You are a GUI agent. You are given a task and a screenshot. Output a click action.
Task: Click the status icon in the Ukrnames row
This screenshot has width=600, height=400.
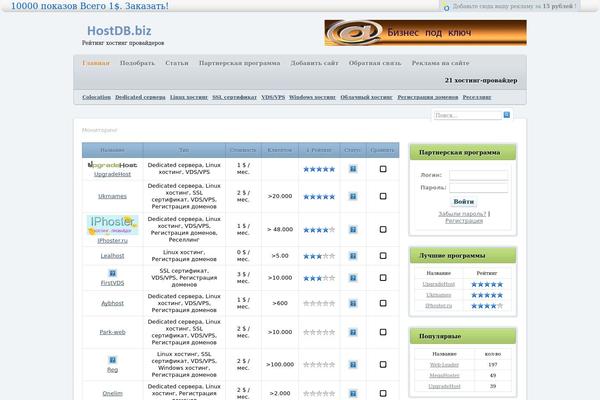[353, 196]
